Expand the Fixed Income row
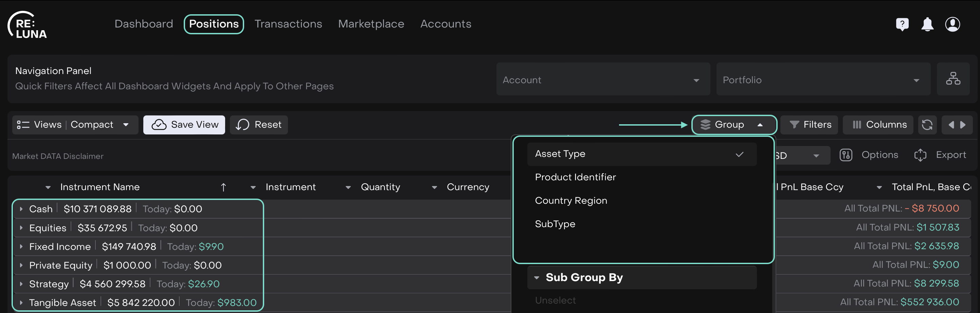 click(x=21, y=246)
